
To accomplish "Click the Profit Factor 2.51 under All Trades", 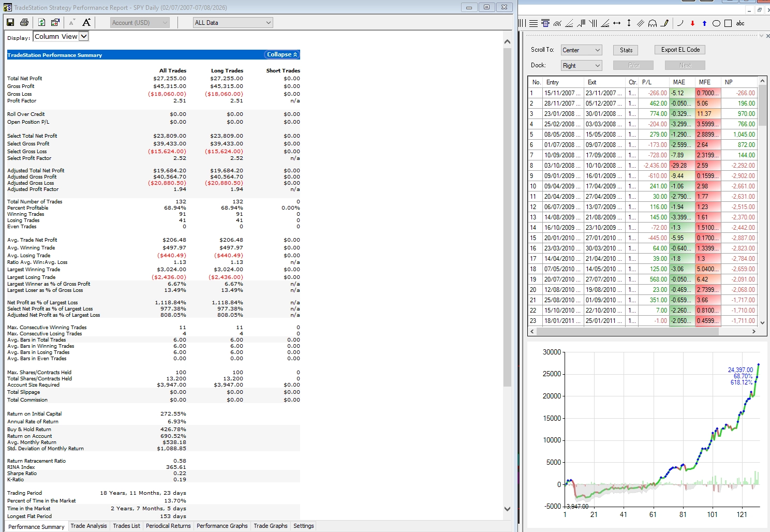I will click(x=180, y=101).
